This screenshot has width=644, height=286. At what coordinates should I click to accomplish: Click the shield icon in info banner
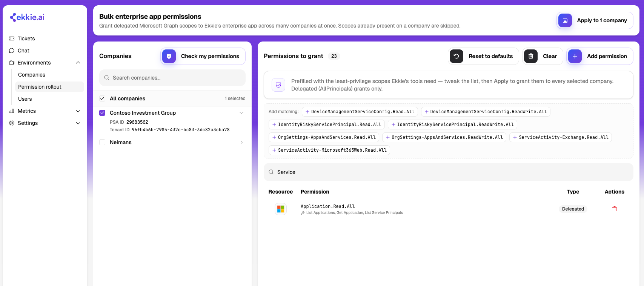point(278,85)
